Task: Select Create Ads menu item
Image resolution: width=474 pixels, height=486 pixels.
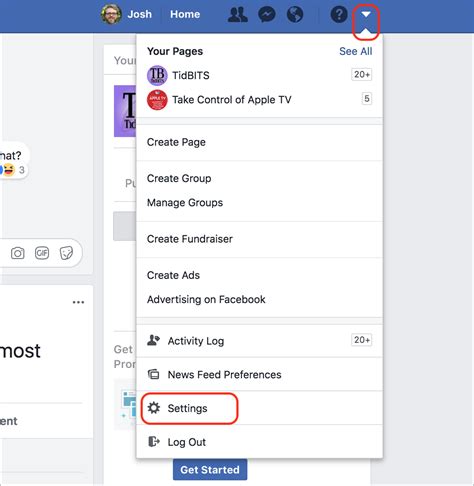Action: [x=259, y=275]
